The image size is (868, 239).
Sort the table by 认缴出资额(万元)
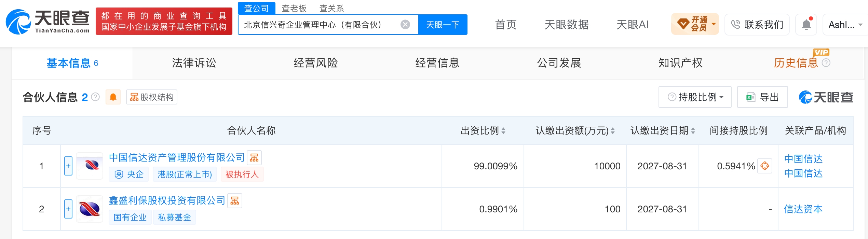613,131
